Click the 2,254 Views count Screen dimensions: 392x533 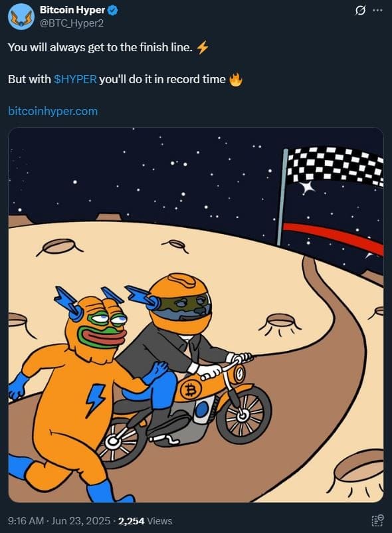145,521
